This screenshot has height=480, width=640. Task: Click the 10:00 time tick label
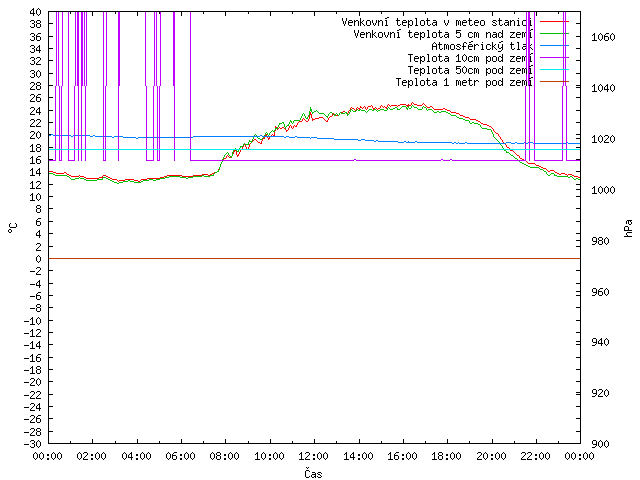[269, 456]
